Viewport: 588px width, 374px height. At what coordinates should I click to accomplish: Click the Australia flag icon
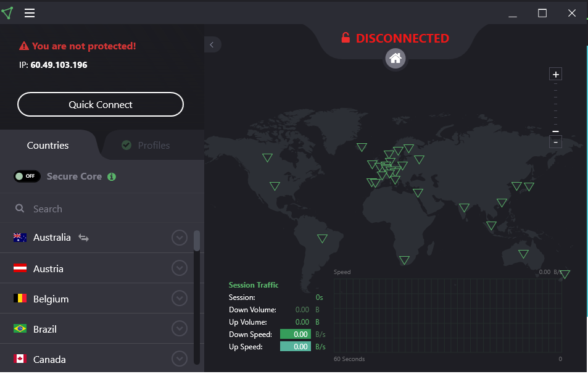[20, 238]
